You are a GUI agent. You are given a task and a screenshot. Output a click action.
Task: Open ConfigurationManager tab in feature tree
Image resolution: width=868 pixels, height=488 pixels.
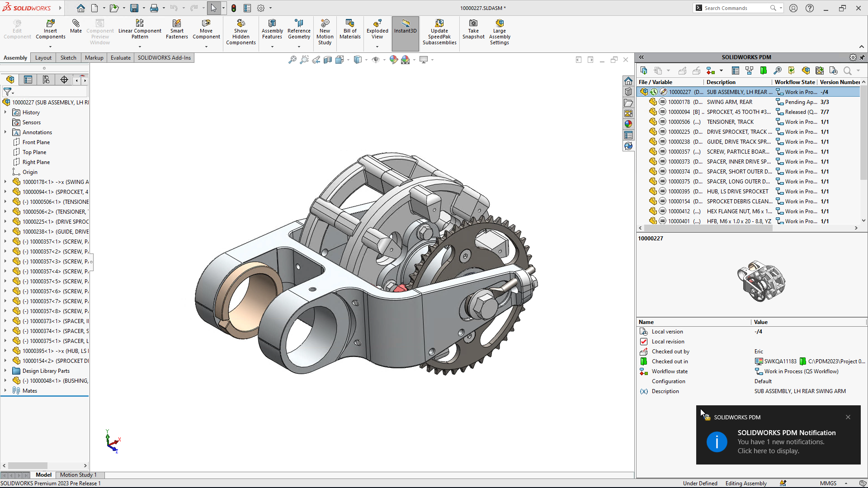click(46, 80)
